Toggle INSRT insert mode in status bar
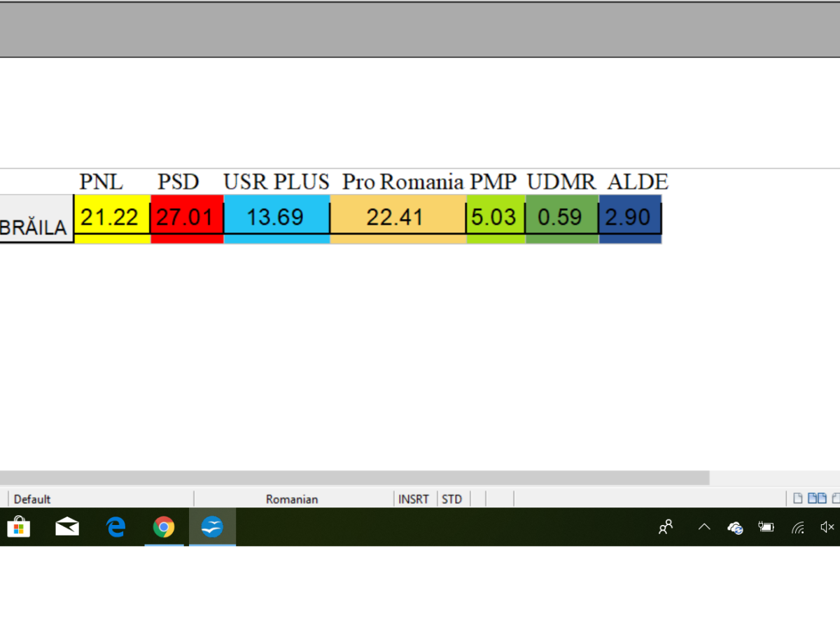The image size is (840, 630). 414,499
